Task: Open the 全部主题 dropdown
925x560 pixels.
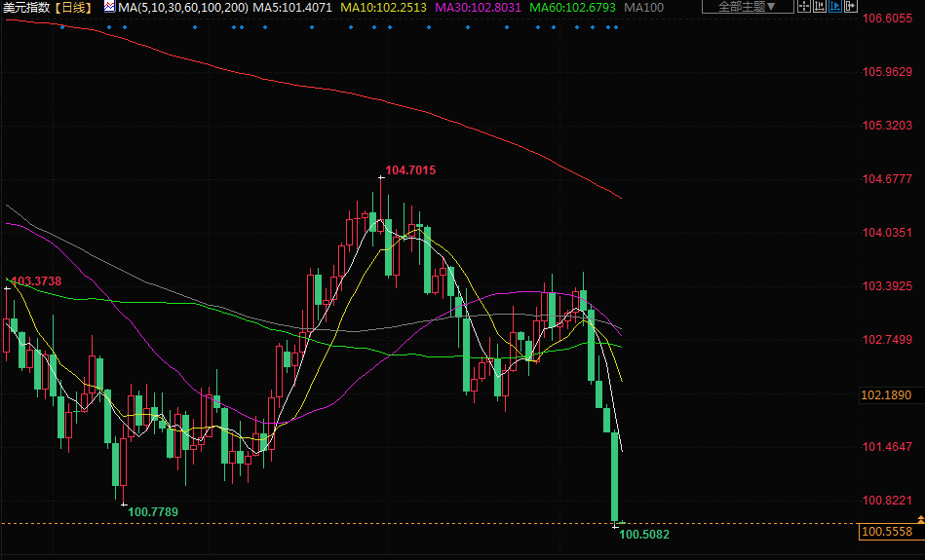Action: pyautogui.click(x=749, y=7)
